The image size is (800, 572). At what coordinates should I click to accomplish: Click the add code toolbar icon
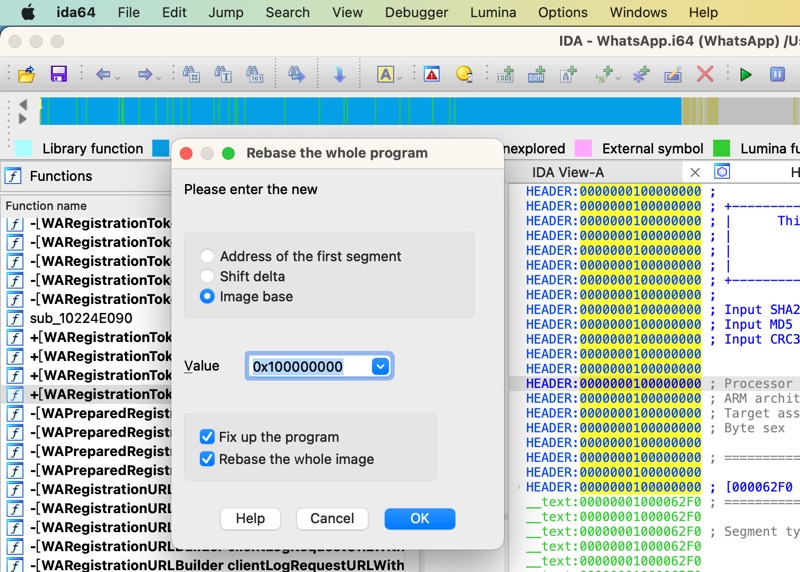click(x=505, y=74)
